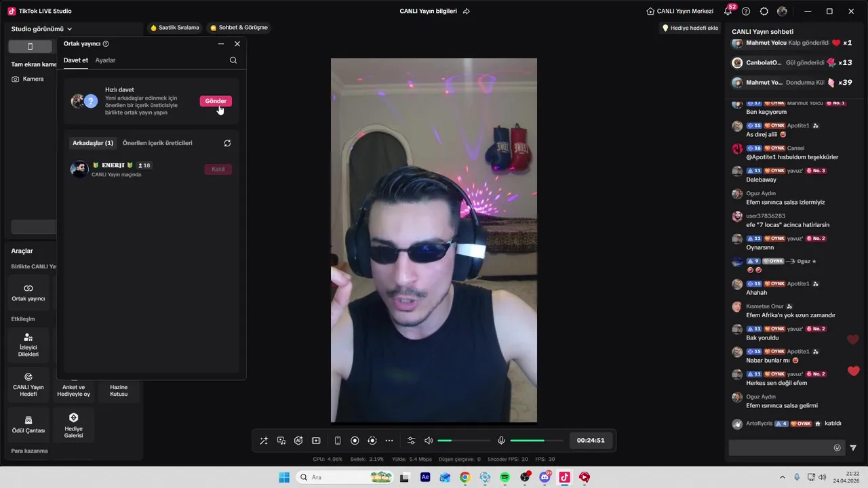Search co-hosts with magnifier icon
Image resolution: width=868 pixels, height=488 pixels.
(x=233, y=60)
